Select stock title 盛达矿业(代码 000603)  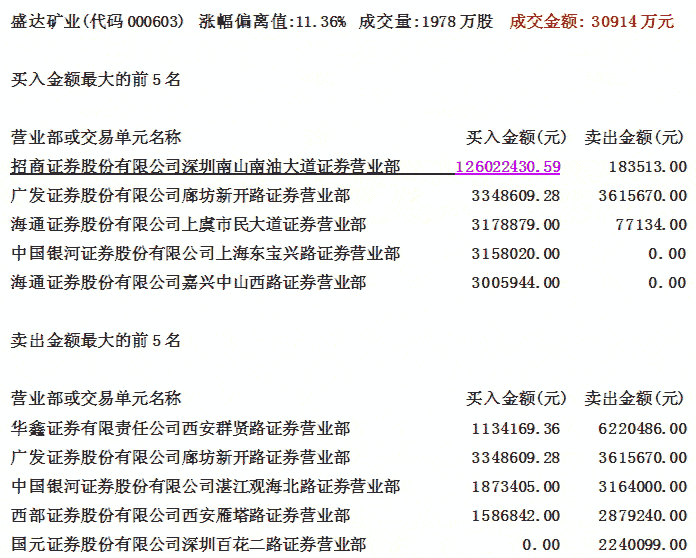click(97, 21)
